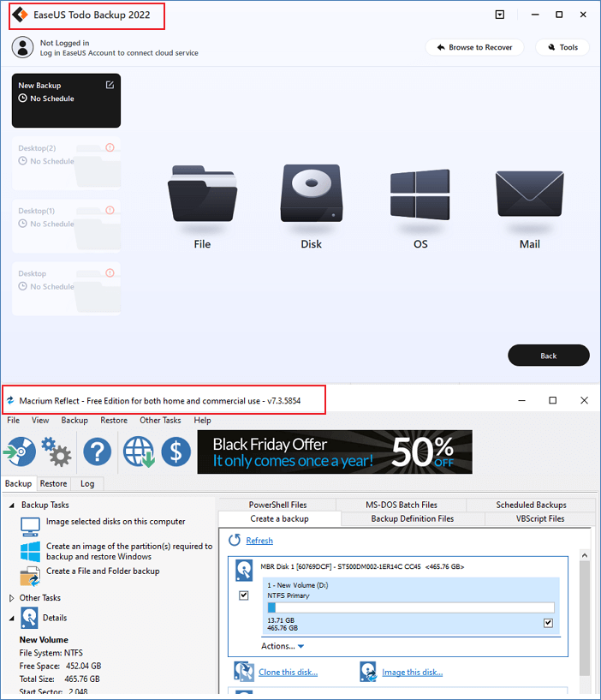Screen dimensions: 601x700
Task: Open the Backup Definition Files tab
Action: tap(413, 518)
